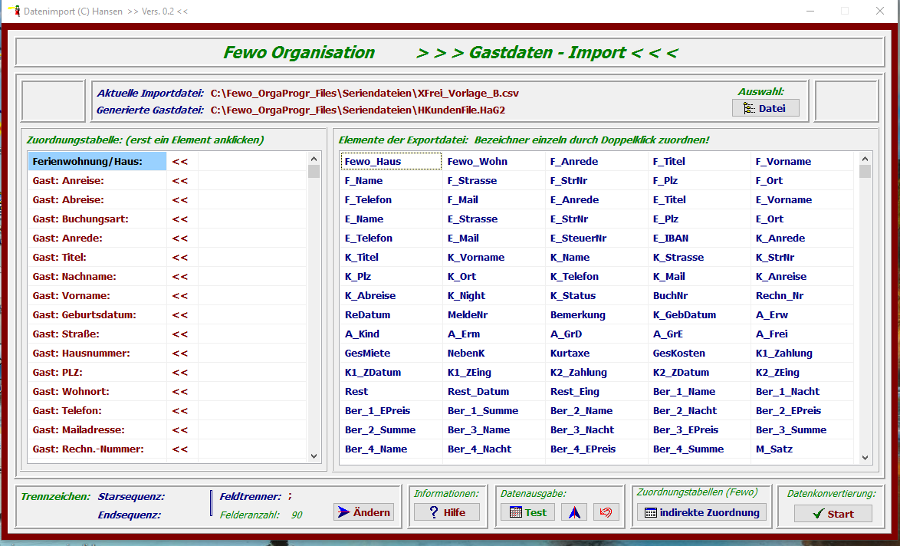Click the << marker beside Gast: Nachname
The image size is (900, 546).
[x=180, y=276]
